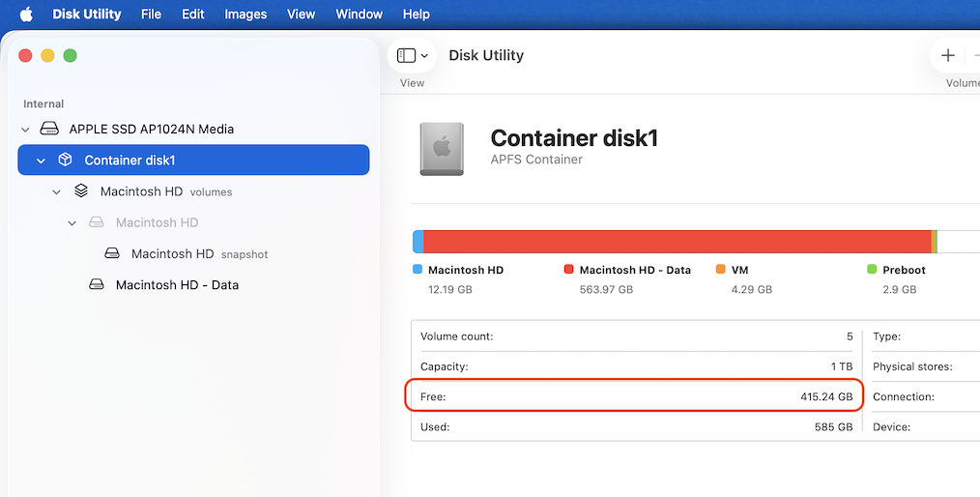Open the Disk Utility app menu
Screen dimensions: 980x497
(87, 14)
